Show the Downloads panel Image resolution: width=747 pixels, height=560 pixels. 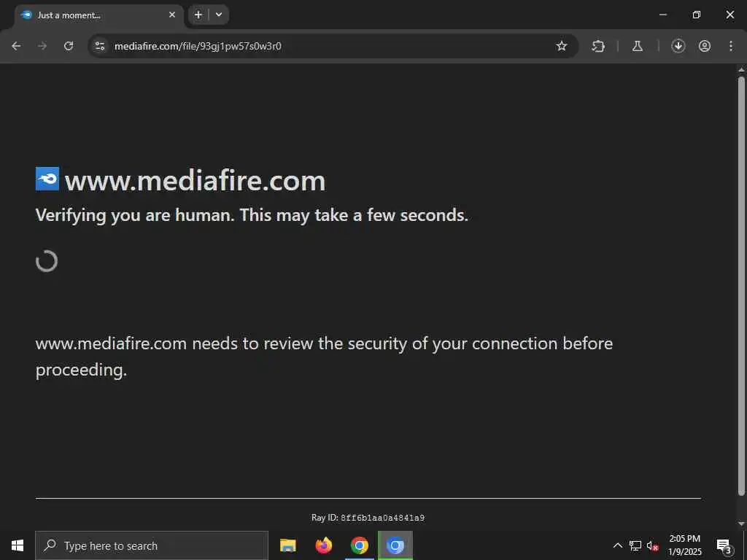click(678, 46)
